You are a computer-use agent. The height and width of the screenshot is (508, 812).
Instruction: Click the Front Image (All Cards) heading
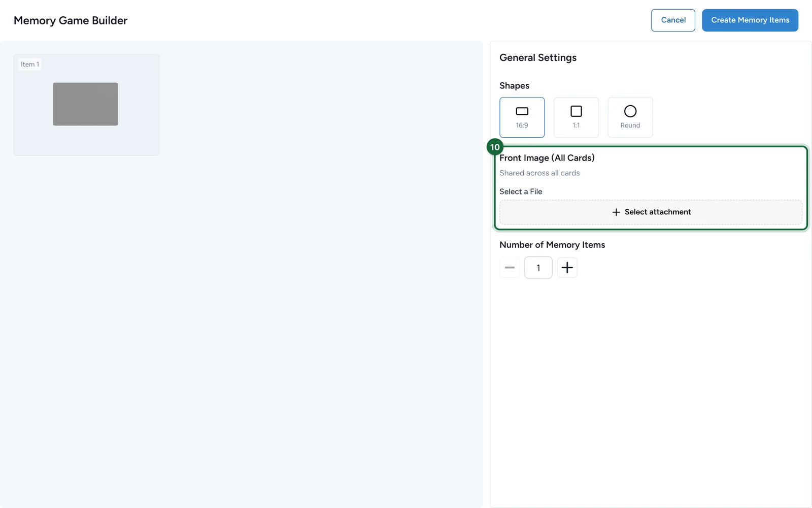(x=547, y=158)
